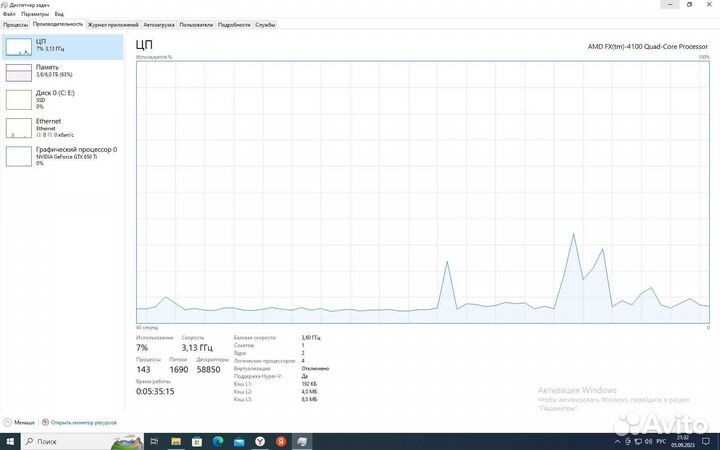Click the Windows Start button
This screenshot has height=450, width=720.
(10, 441)
